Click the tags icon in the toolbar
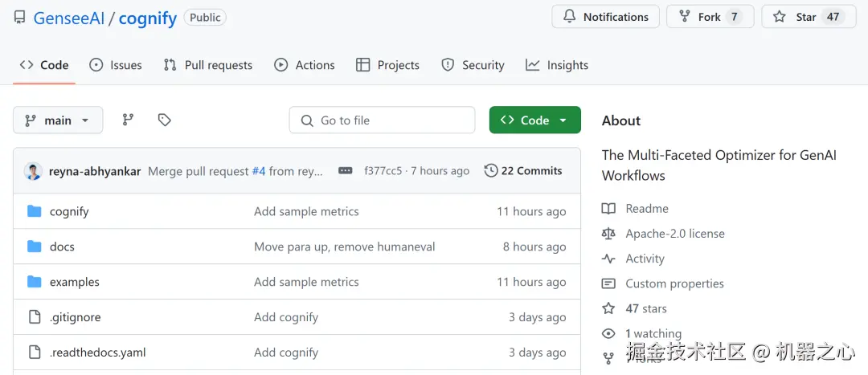Viewport: 868px width, 375px height. pyautogui.click(x=165, y=120)
